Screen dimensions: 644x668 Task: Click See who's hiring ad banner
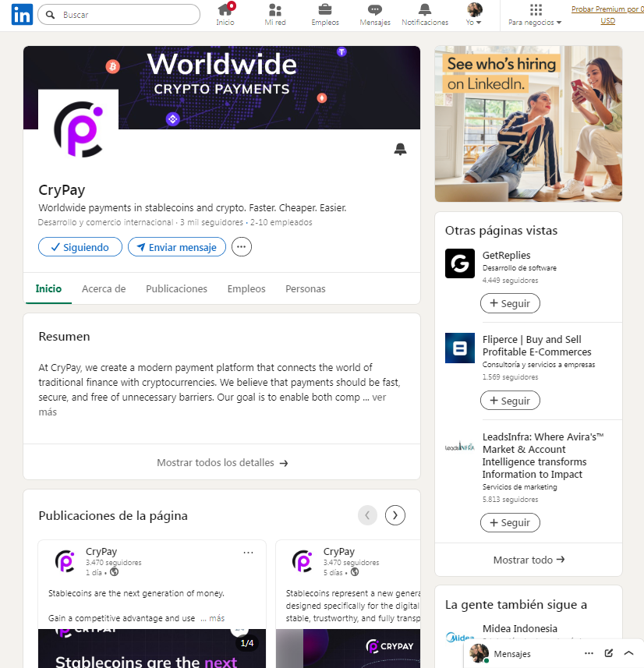point(528,124)
